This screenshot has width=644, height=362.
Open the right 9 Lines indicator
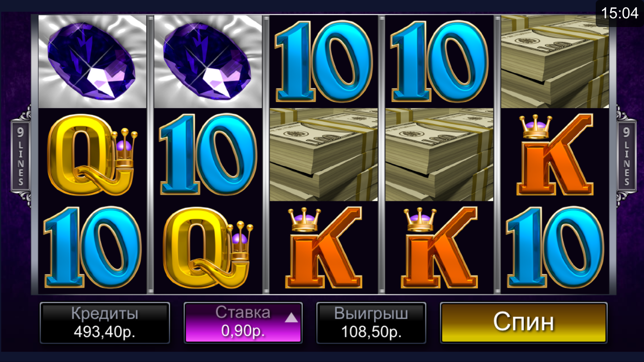pos(626,156)
